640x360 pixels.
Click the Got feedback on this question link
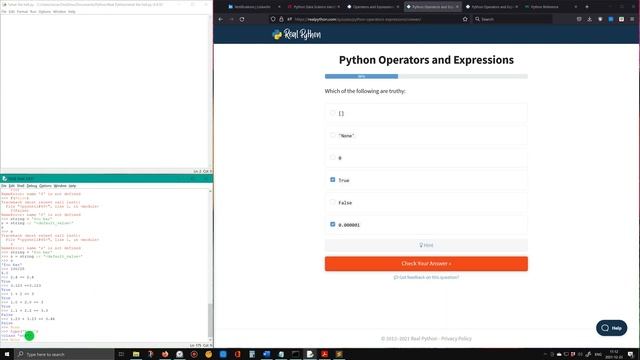click(x=426, y=277)
